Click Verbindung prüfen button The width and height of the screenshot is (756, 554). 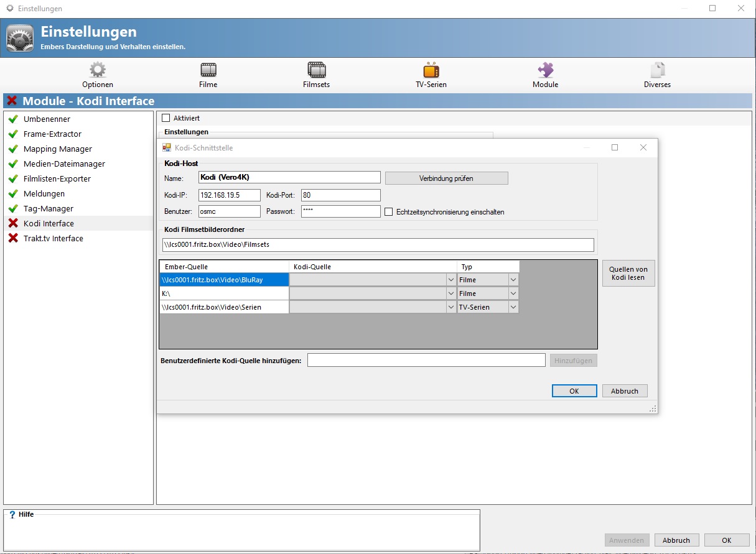(x=446, y=178)
